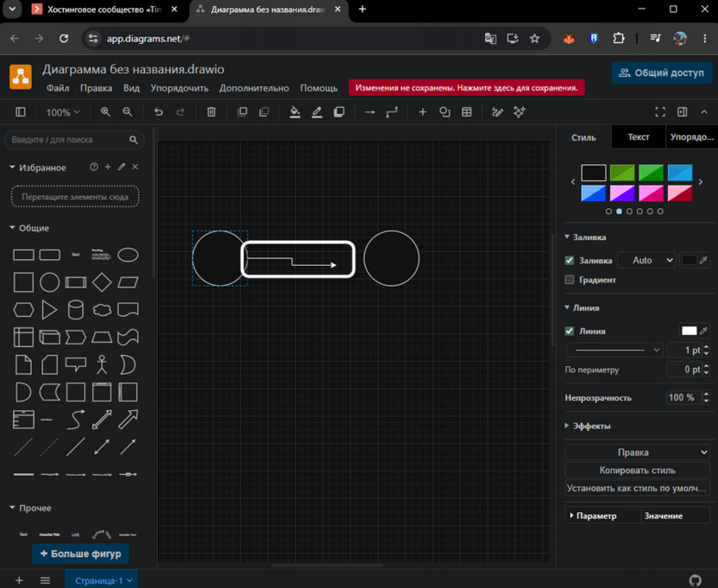Open the Fill color bucket tool

click(295, 112)
